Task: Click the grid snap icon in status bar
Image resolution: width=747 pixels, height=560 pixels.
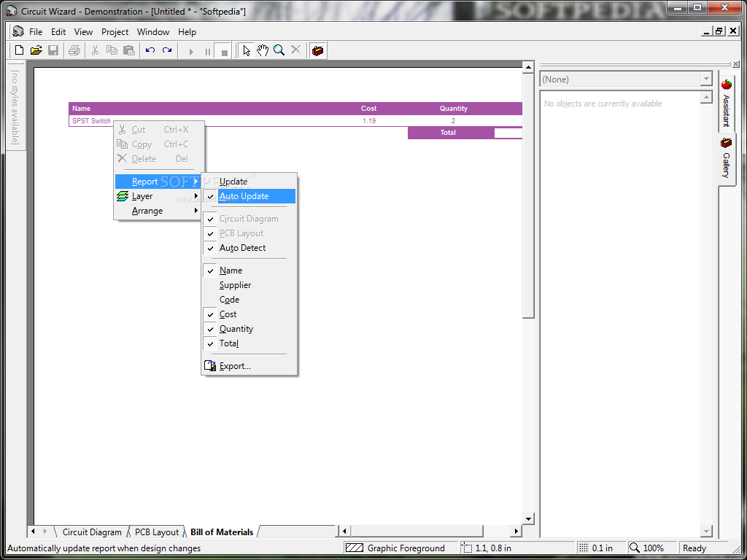Action: click(x=584, y=548)
